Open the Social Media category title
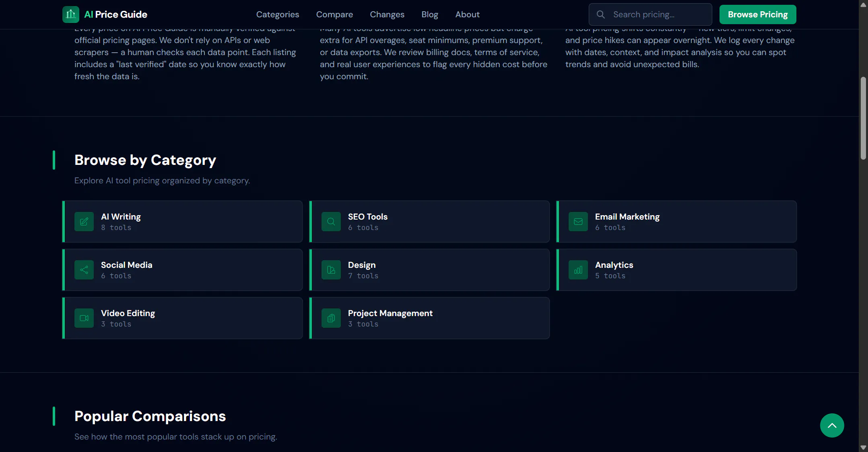 pos(126,265)
